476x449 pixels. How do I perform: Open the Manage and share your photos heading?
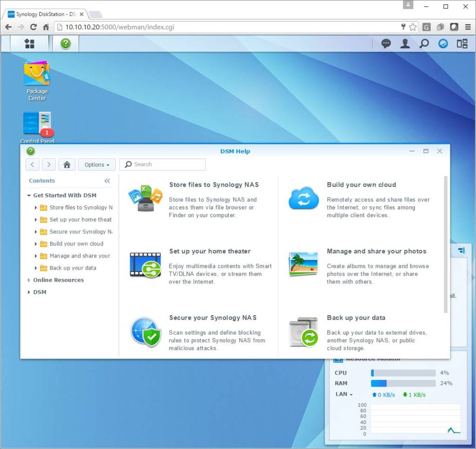[x=377, y=251]
